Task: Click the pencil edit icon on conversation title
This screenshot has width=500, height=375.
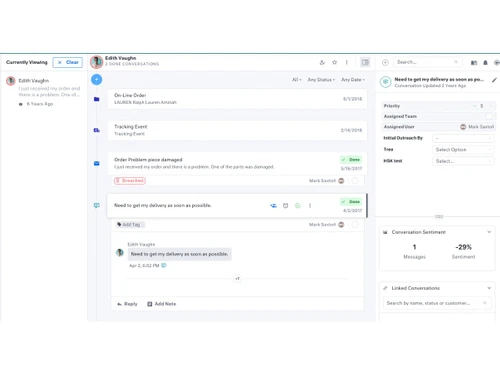Action: tap(494, 80)
